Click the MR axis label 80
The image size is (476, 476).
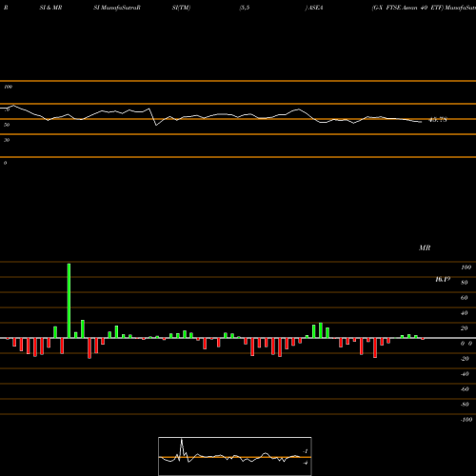pos(465,283)
